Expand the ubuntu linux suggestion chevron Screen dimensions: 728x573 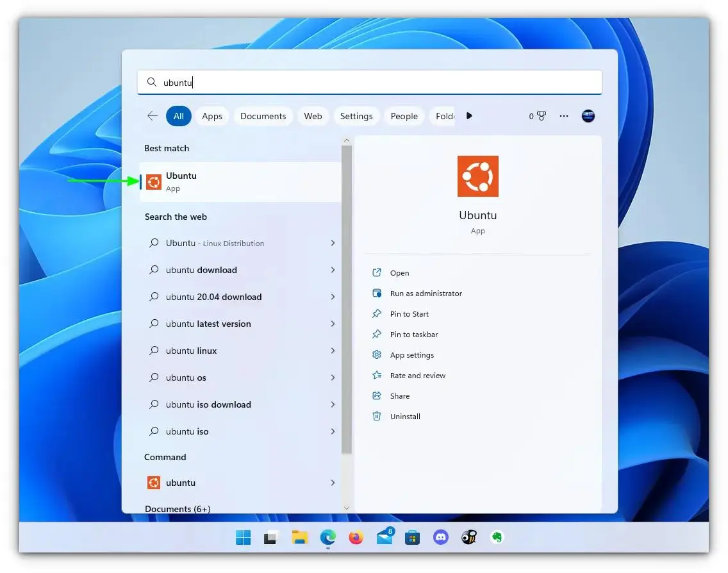pos(333,351)
